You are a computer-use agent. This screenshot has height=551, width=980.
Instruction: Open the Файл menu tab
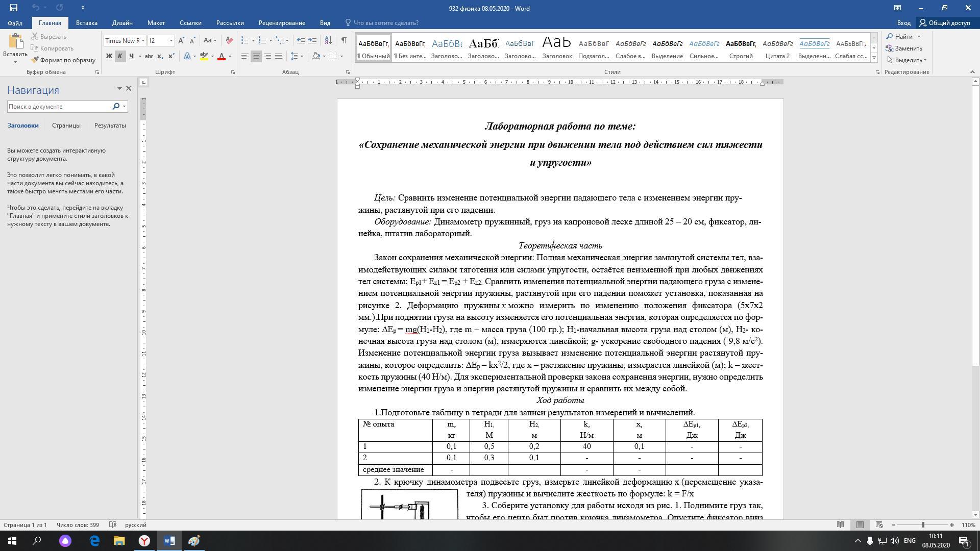tap(15, 23)
